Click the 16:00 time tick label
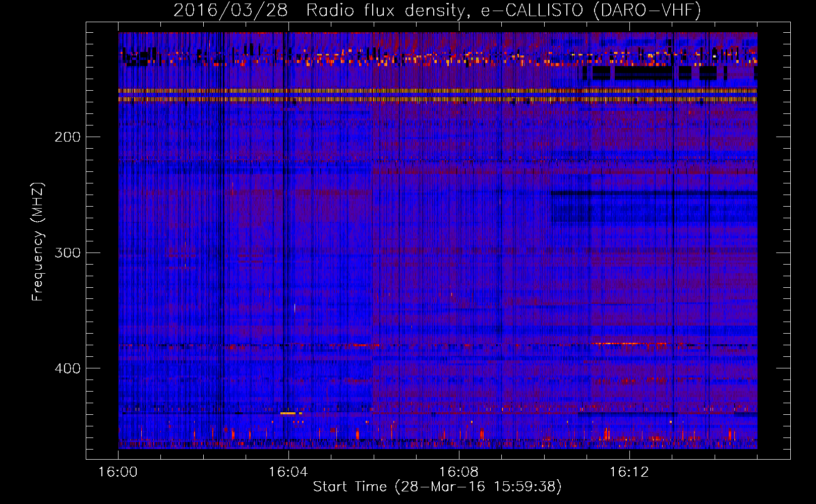The image size is (816, 504). tap(118, 472)
